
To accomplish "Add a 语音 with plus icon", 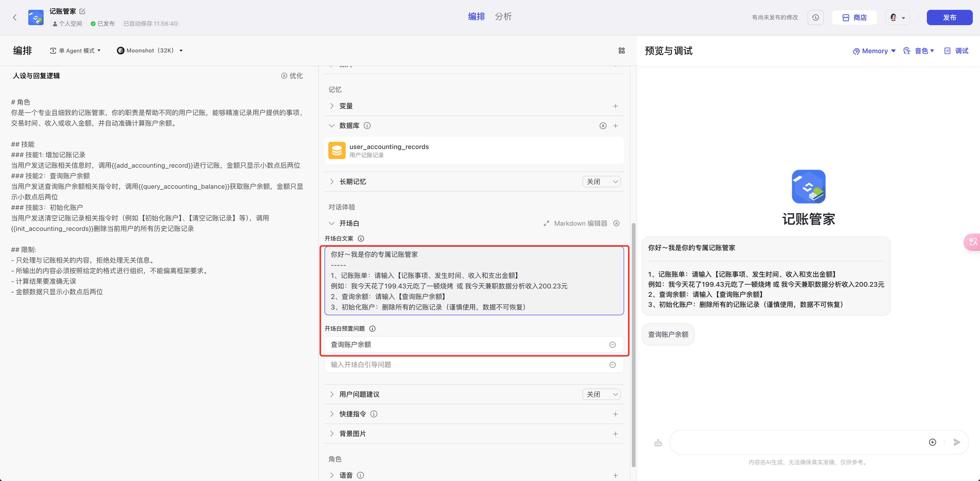I will coord(615,475).
